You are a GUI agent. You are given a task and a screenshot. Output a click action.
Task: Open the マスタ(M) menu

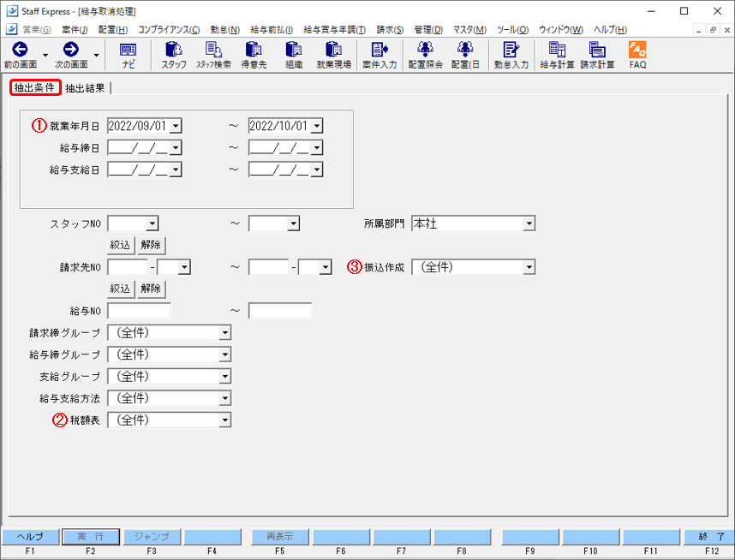point(469,29)
